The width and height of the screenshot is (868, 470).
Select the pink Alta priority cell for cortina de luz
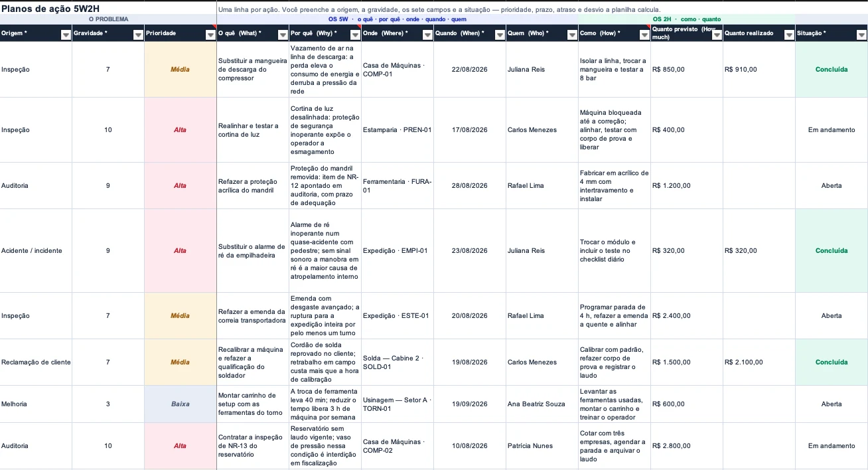coord(181,130)
